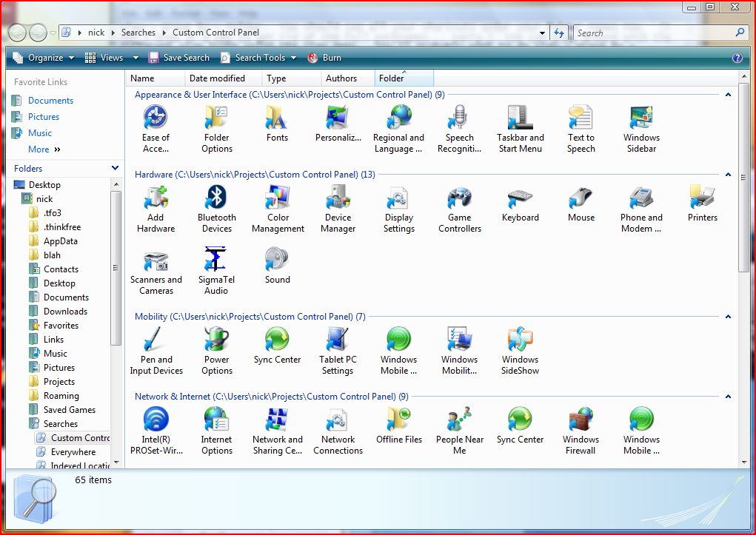Select Everywhere search in folder tree
This screenshot has width=756, height=535.
pos(73,452)
